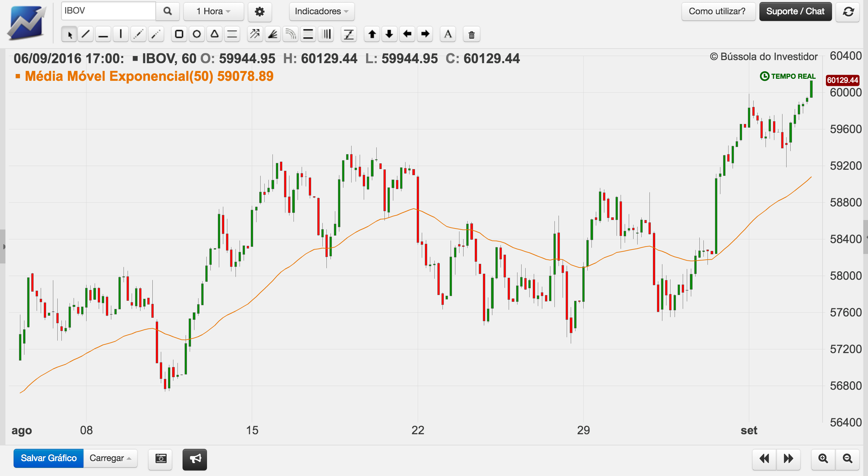868x476 pixels.
Task: Select the rectangle shape tool
Action: point(179,34)
